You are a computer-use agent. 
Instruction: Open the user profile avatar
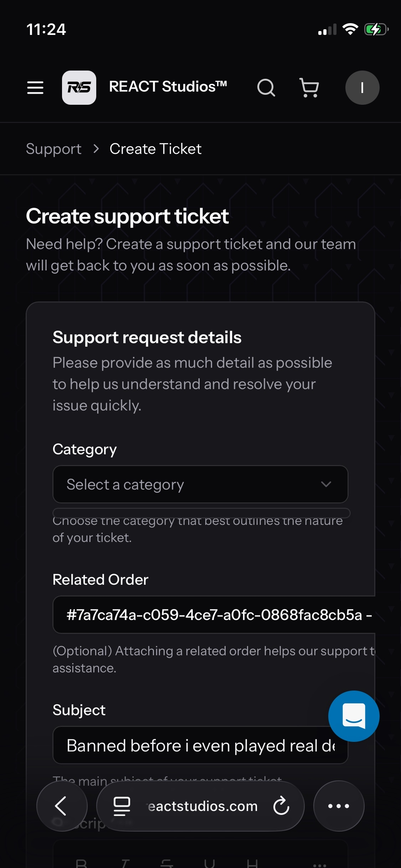[x=362, y=87]
